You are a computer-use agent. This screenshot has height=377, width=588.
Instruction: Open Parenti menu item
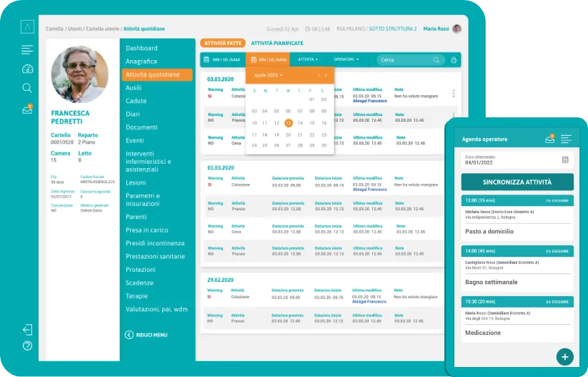click(x=136, y=217)
